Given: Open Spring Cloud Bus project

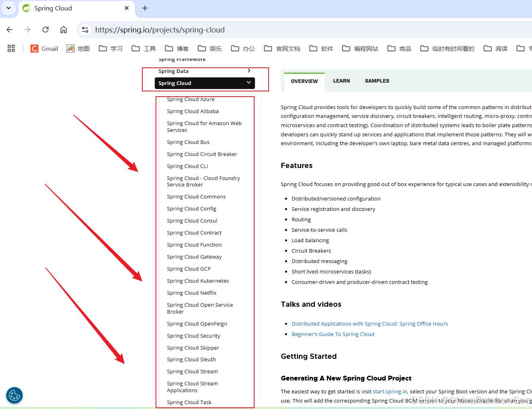Looking at the screenshot, I should (x=188, y=142).
